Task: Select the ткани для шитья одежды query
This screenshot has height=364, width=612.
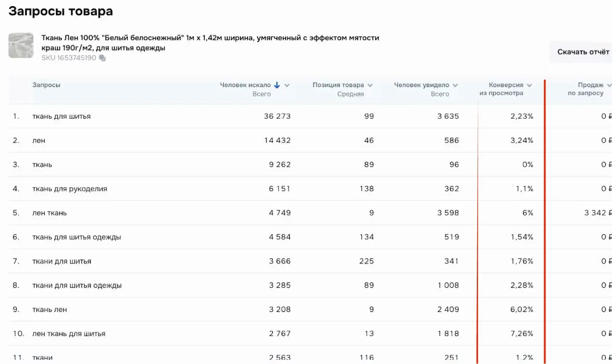Action: [x=77, y=285]
